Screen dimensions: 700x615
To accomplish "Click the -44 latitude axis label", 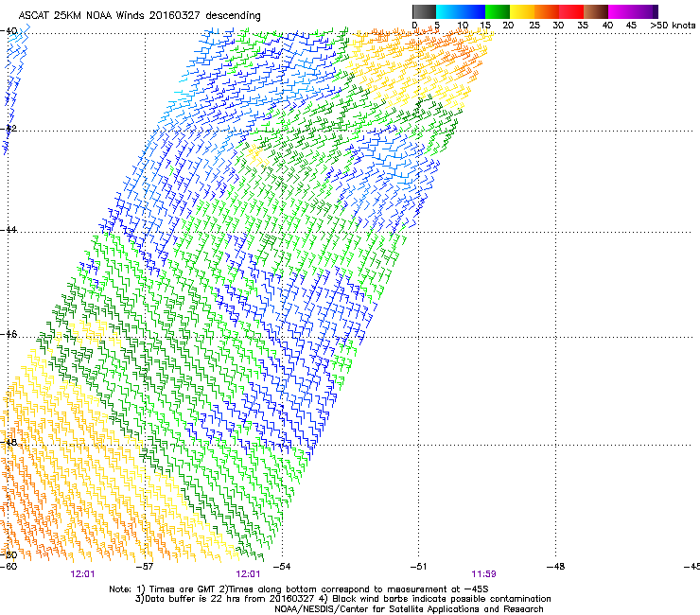I will pyautogui.click(x=9, y=230).
